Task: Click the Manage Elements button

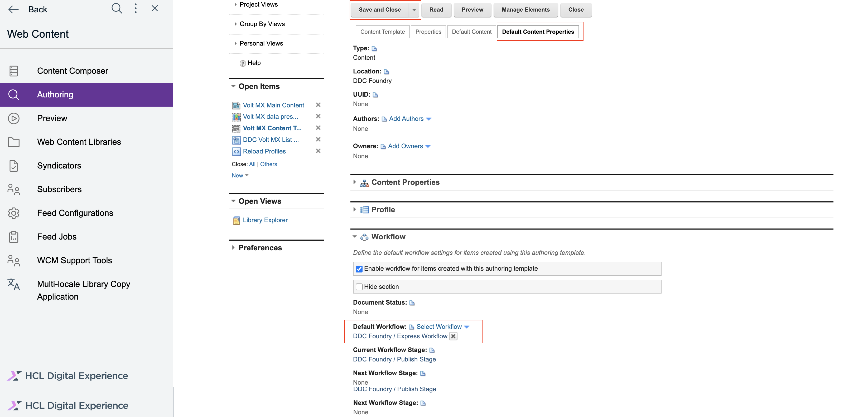Action: click(525, 10)
